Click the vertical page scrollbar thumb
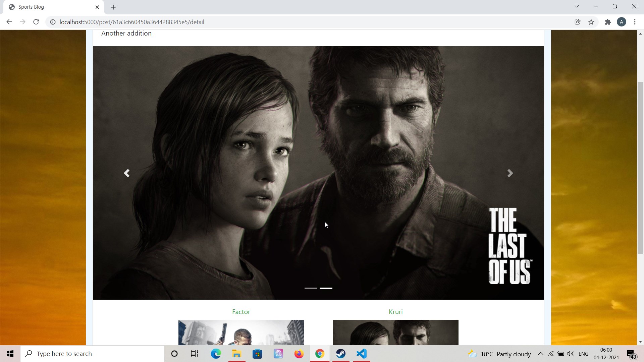644x362 pixels. pyautogui.click(x=640, y=168)
